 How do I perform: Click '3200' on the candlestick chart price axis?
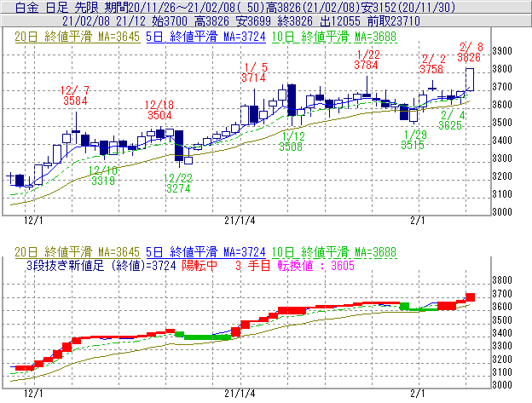pos(502,176)
